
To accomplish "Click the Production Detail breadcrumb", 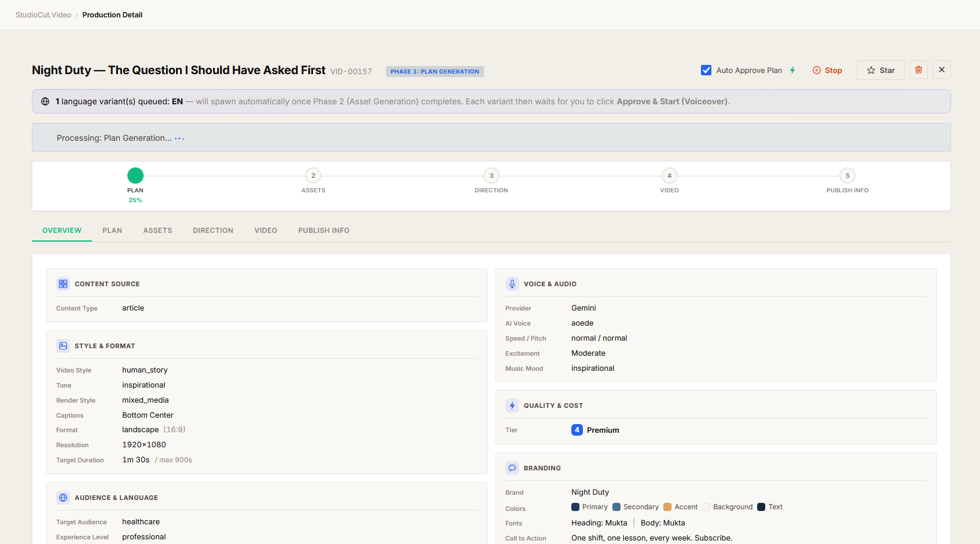I will 112,15.
